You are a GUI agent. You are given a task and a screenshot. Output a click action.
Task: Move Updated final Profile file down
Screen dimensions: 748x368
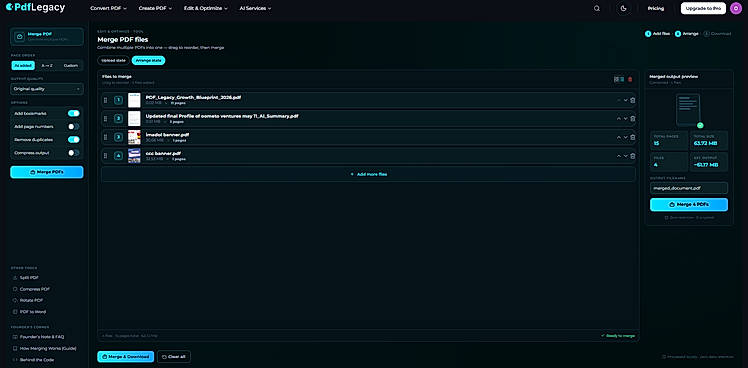[625, 118]
